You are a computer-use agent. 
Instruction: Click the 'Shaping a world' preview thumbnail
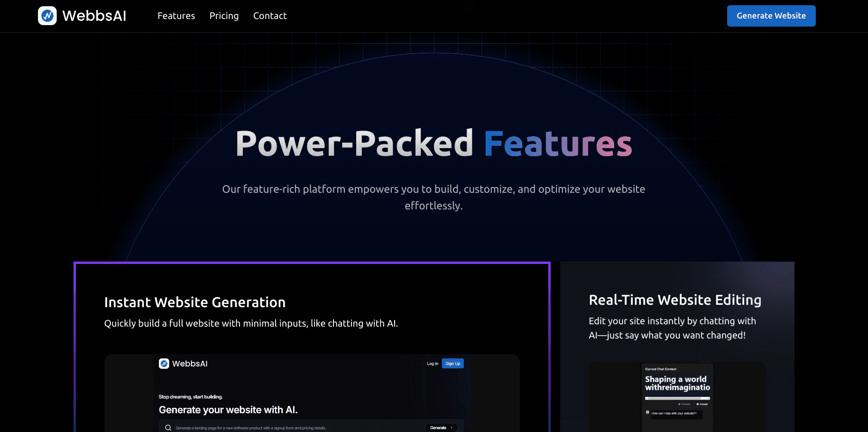click(x=677, y=383)
